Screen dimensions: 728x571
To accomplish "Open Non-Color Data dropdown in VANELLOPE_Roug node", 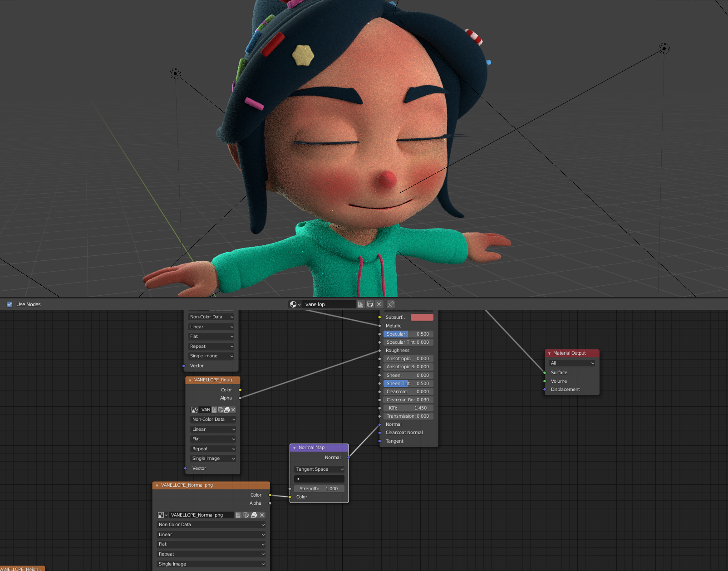I will click(213, 420).
